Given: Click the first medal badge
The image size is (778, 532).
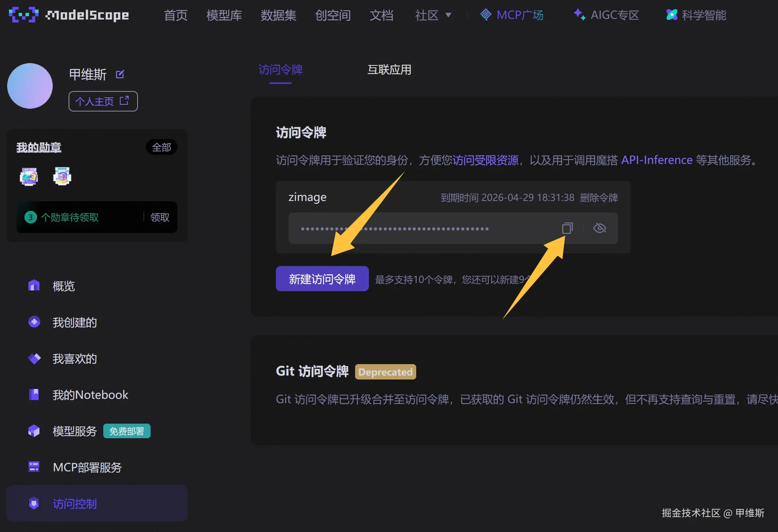Looking at the screenshot, I should click(29, 177).
